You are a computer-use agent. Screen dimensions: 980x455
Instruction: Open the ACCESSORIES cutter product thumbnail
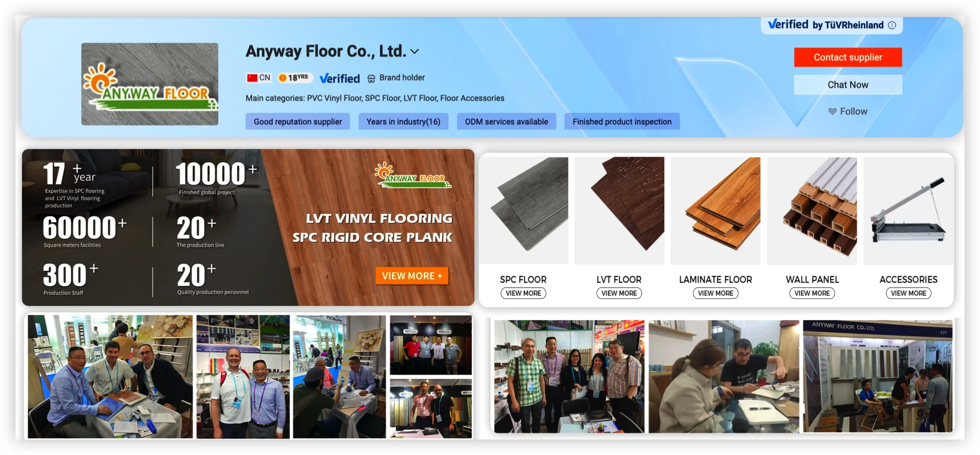tap(908, 211)
